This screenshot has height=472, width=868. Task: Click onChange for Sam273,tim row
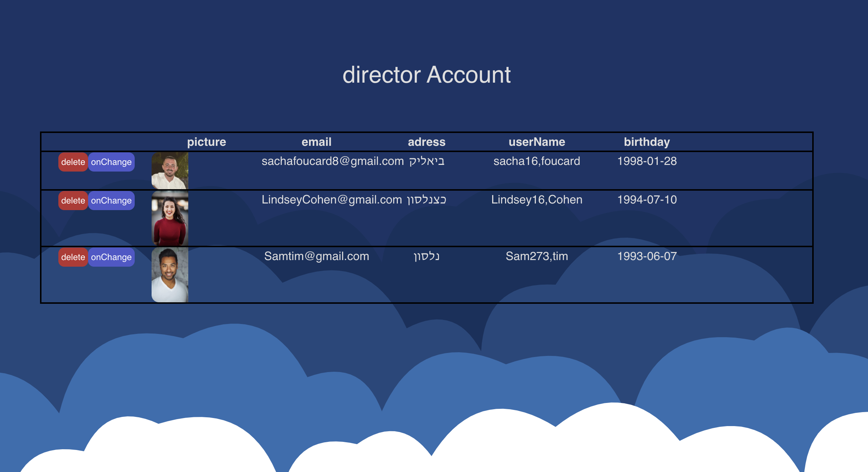pos(111,257)
